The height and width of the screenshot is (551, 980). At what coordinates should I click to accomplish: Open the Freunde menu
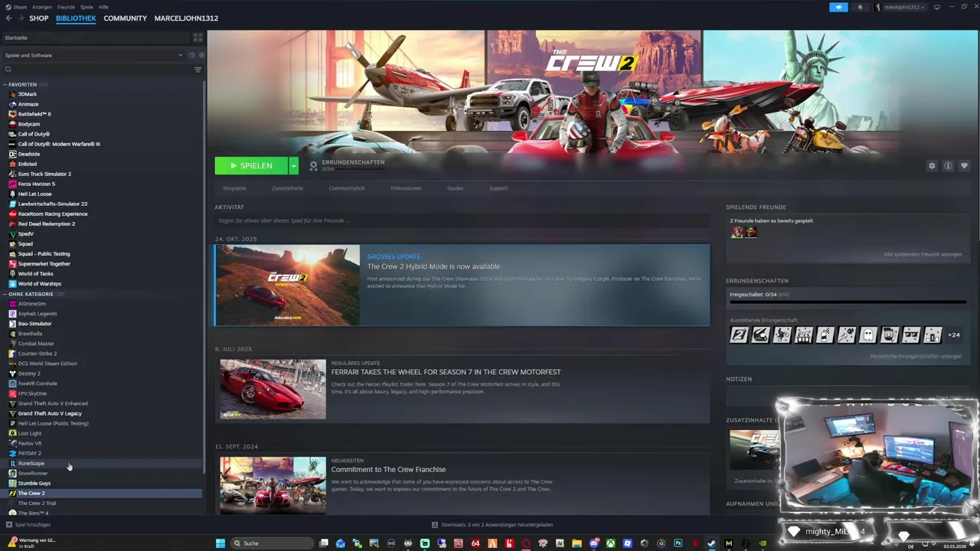click(66, 7)
